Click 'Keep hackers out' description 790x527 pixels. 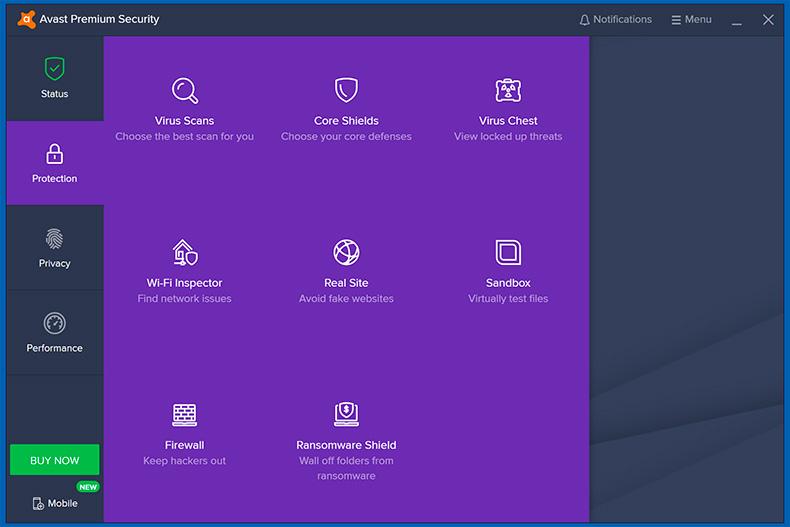(x=184, y=461)
